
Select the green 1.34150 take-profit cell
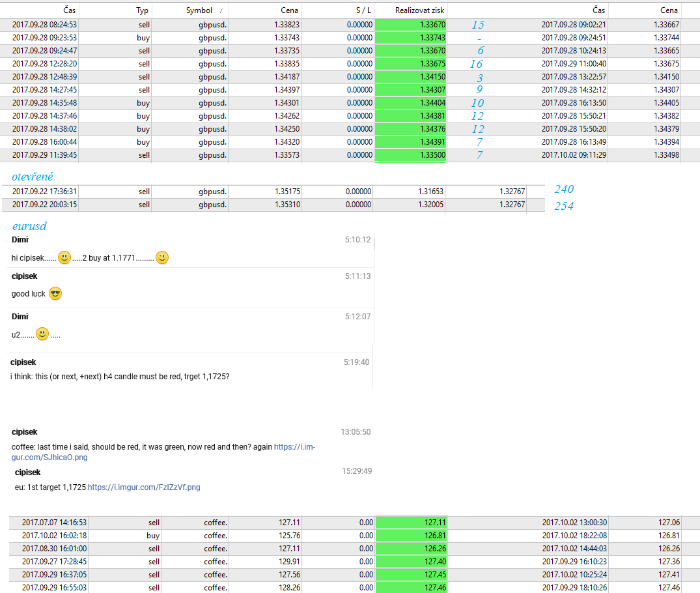pos(411,77)
